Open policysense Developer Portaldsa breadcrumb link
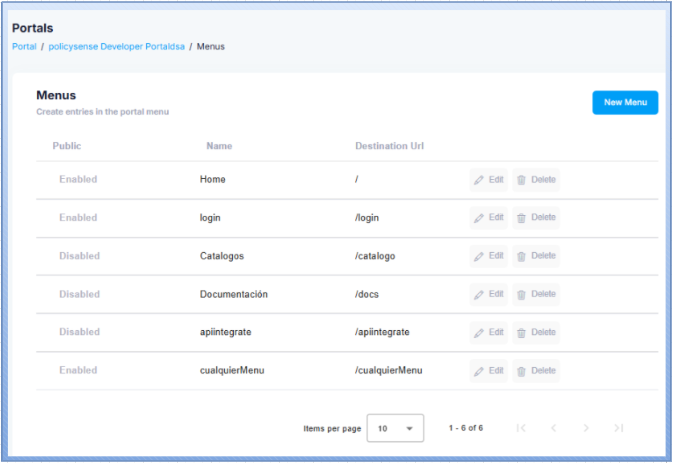Viewport: 674px width, 464px height. click(116, 47)
